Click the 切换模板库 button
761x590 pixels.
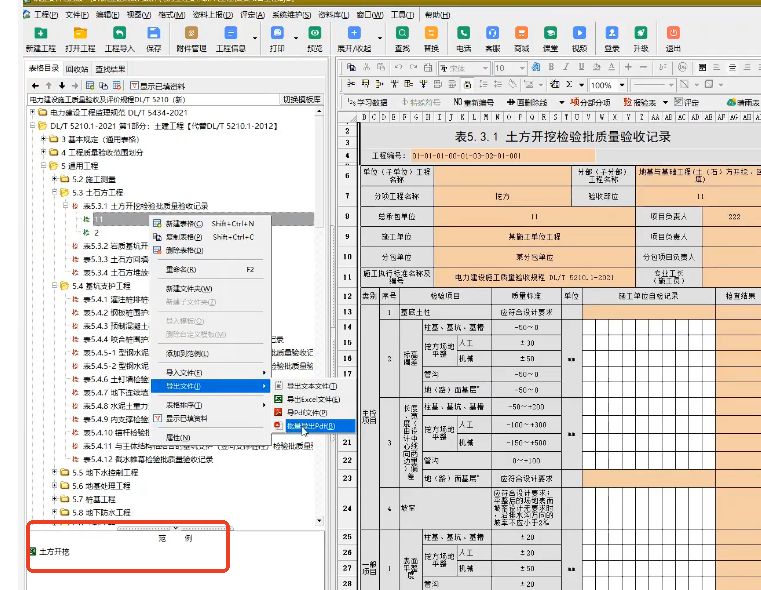(x=302, y=99)
